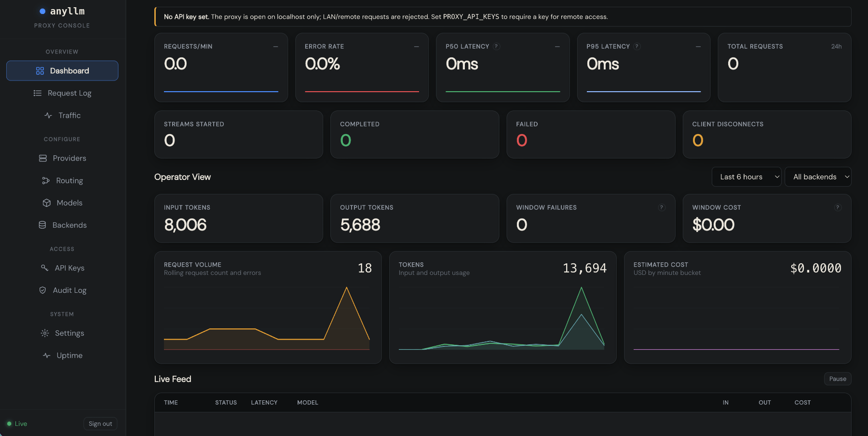The height and width of the screenshot is (436, 868).
Task: Click the MODEL column header
Action: pos(308,403)
